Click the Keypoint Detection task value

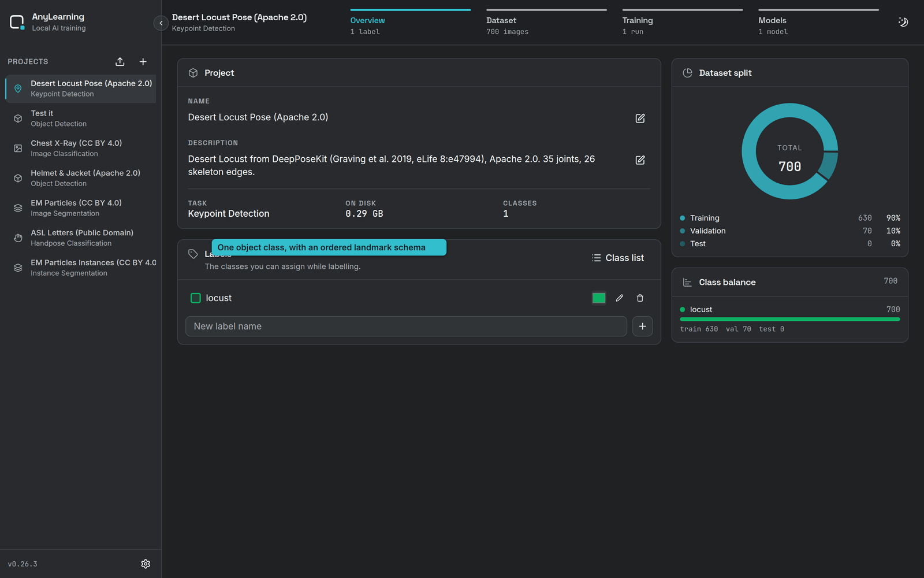click(x=229, y=214)
